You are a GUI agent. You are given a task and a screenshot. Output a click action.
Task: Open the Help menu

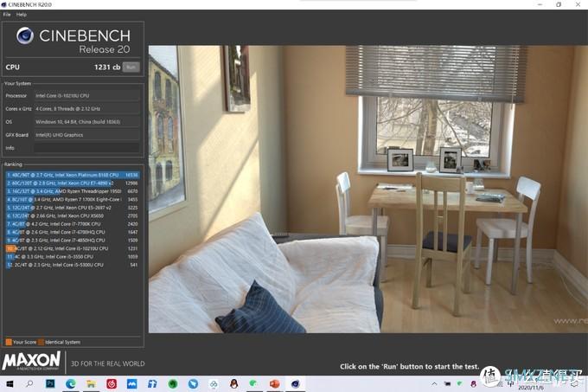[x=22, y=15]
